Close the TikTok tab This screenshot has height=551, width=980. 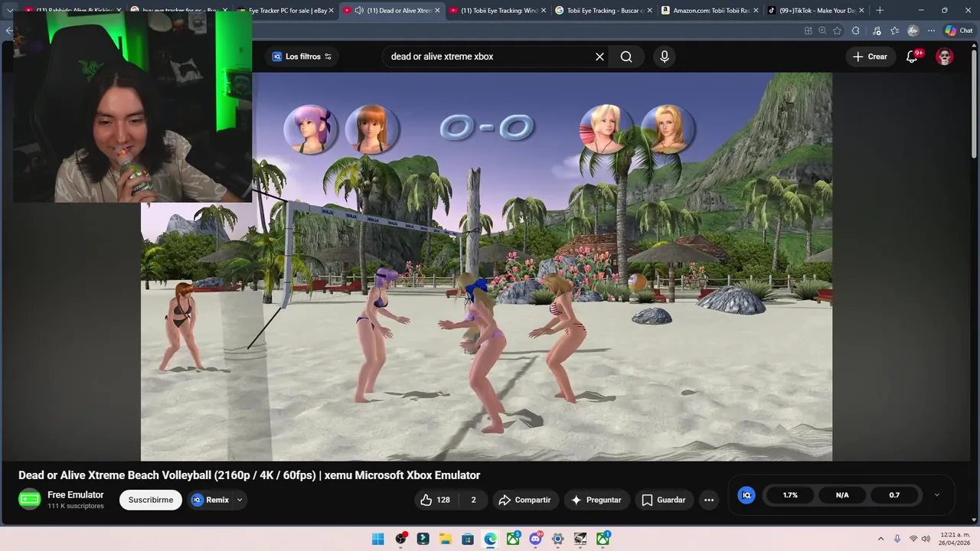pyautogui.click(x=863, y=11)
